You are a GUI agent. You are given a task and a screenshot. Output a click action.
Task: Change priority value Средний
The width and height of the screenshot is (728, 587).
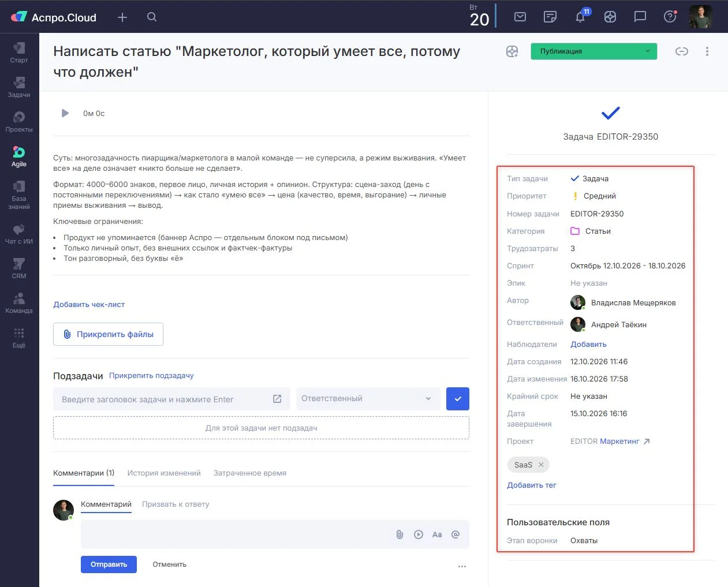tap(593, 196)
